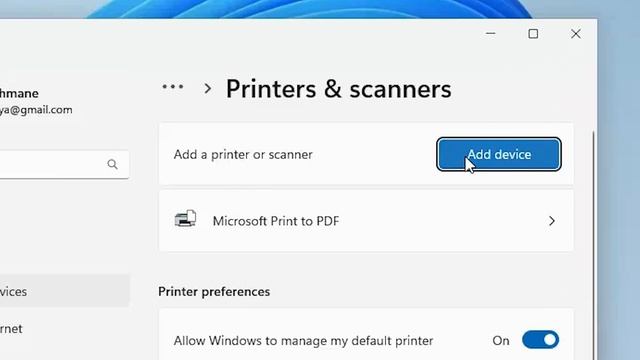The width and height of the screenshot is (640, 360).
Task: Click the vertical scrollbar of the settings page
Action: [x=593, y=245]
